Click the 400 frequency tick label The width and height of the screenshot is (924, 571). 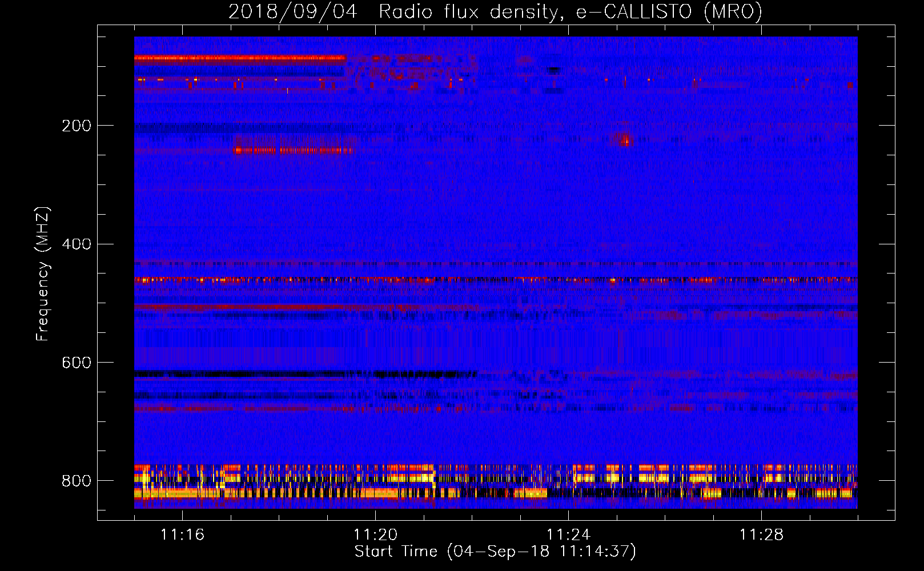click(77, 244)
